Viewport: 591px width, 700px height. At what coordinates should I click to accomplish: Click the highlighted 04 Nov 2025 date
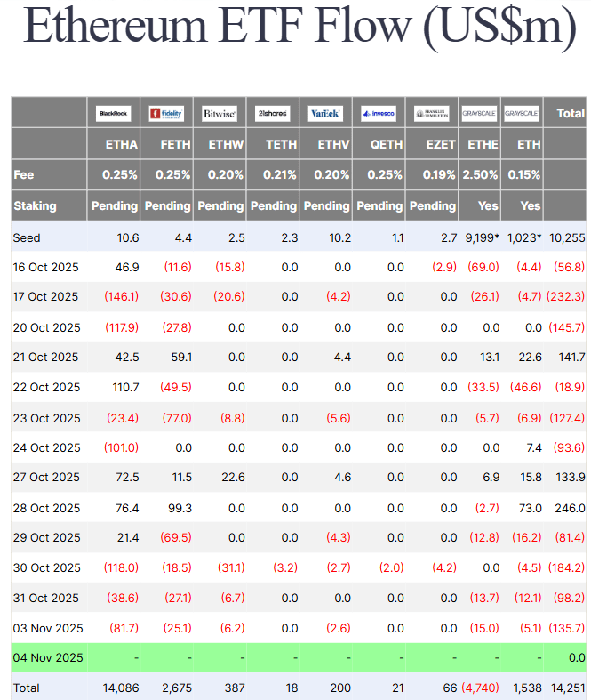47,657
